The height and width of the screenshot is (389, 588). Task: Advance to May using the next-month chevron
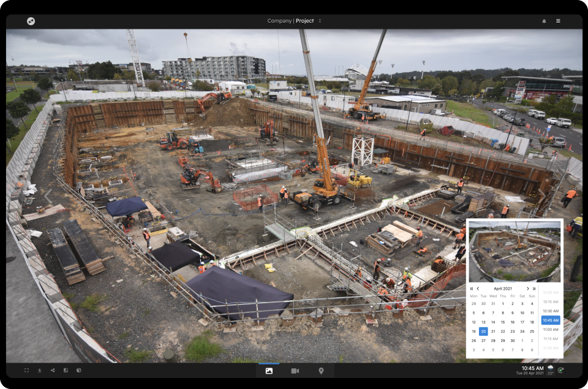528,289
